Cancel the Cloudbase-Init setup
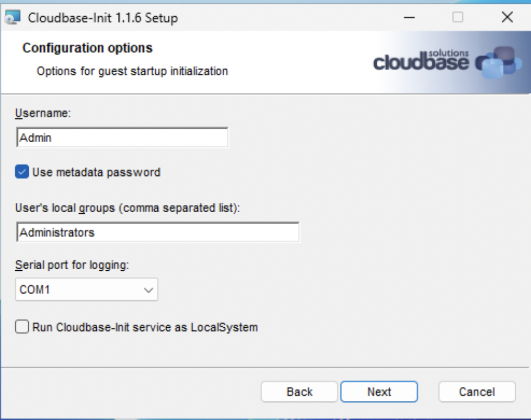The height and width of the screenshot is (420, 531). 476,391
